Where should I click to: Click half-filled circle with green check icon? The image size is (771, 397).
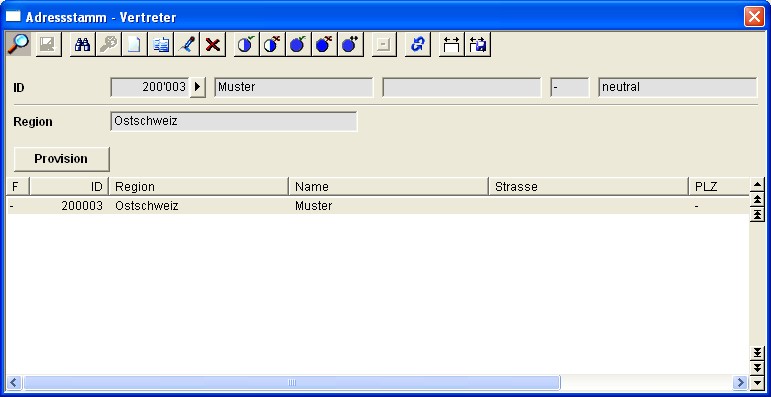click(x=246, y=45)
